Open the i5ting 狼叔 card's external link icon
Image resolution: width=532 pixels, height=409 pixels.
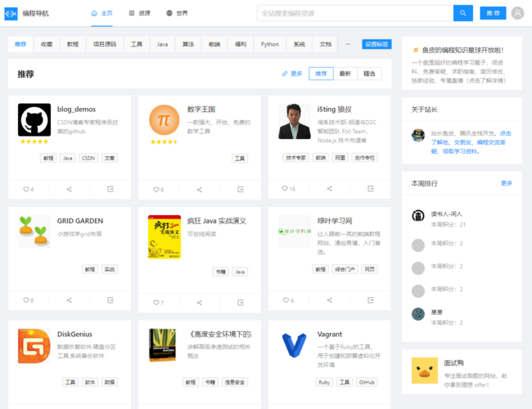tap(370, 189)
